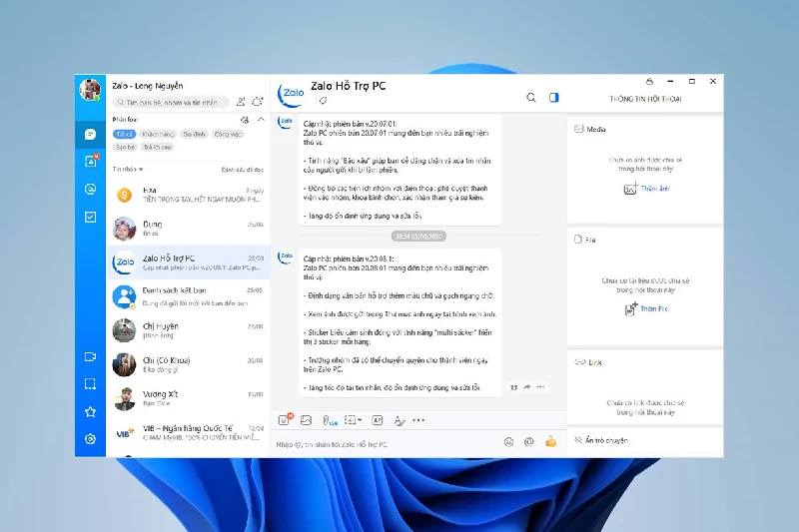799x532 pixels.
Task: Select the Bạn bè filter tag
Action: pos(125,147)
